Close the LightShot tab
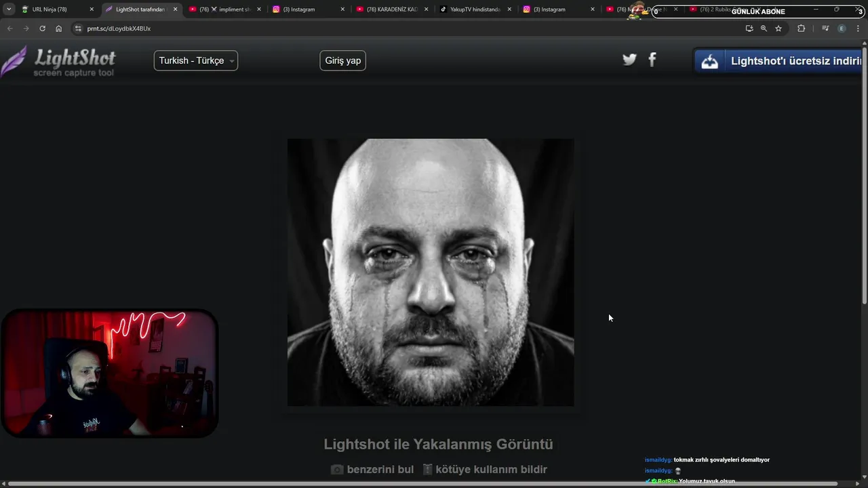This screenshot has height=488, width=868. pyautogui.click(x=175, y=9)
